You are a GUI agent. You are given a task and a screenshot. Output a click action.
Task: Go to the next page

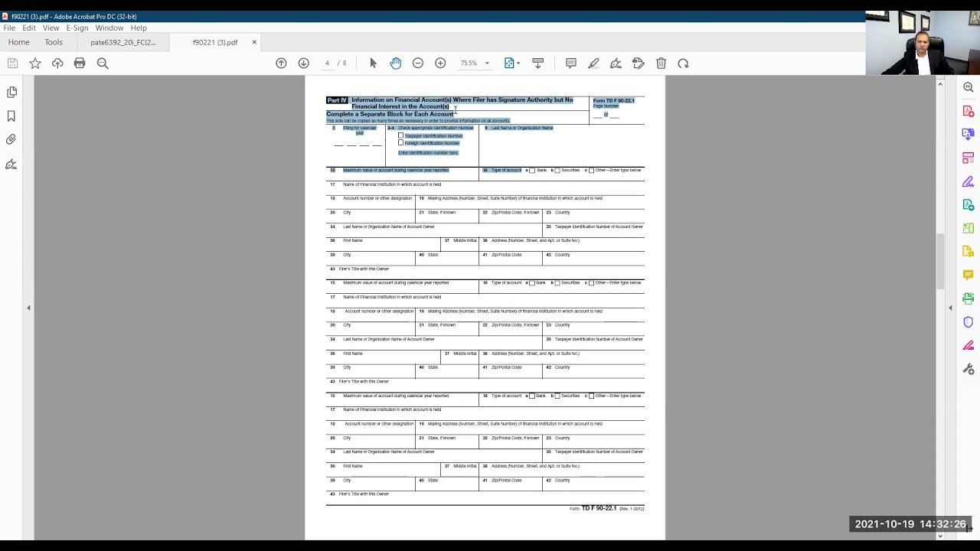[x=303, y=64]
